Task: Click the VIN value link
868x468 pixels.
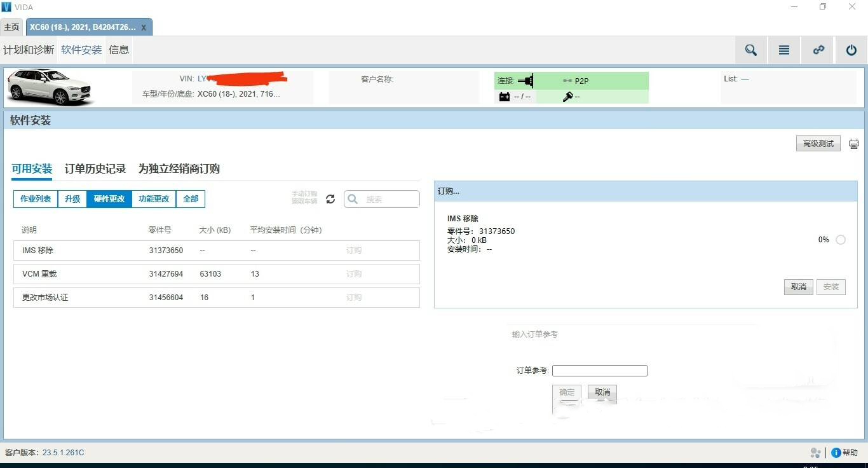Action: pyautogui.click(x=243, y=79)
